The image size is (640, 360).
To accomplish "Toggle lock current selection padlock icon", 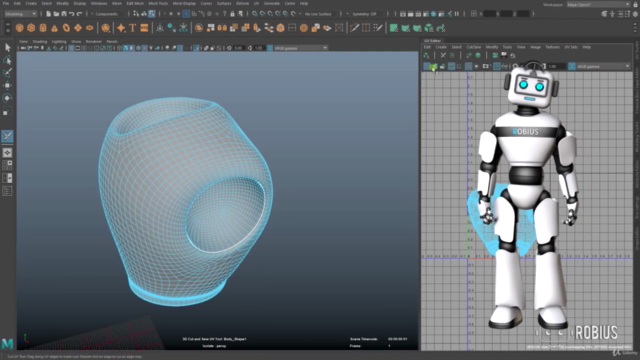I will tap(232, 14).
